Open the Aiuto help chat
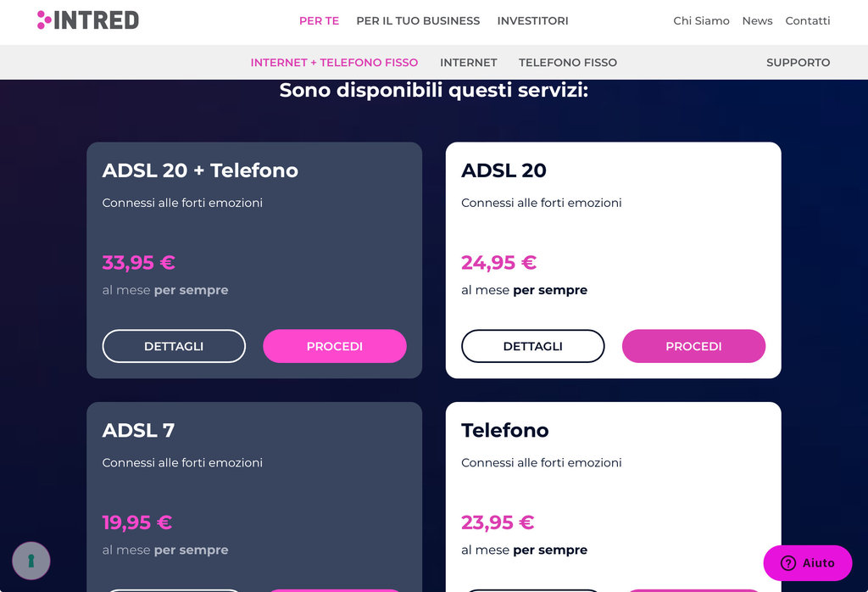 (807, 563)
